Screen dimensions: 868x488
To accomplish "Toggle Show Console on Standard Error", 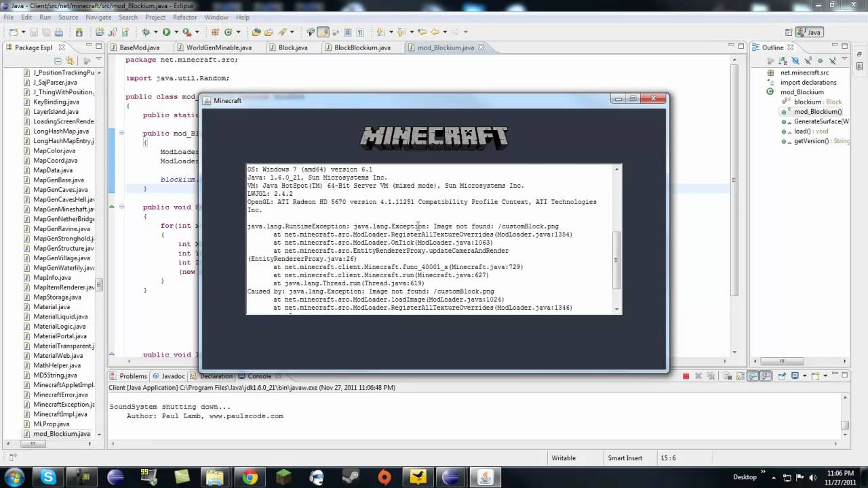I will coord(766,375).
